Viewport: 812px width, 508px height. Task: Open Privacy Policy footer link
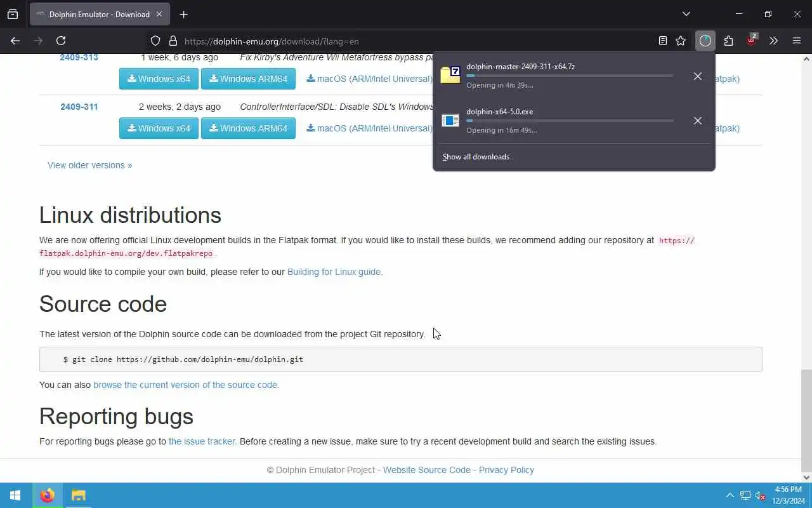tap(506, 470)
